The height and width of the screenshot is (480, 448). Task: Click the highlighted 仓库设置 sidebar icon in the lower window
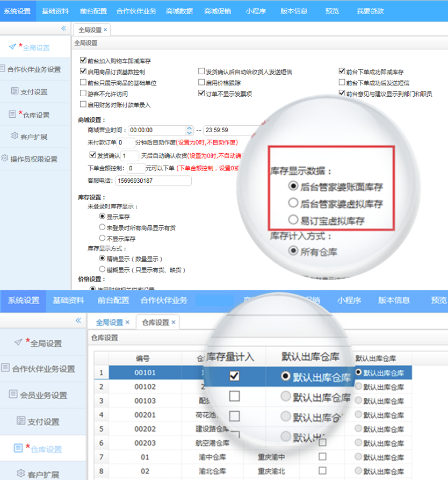(x=18, y=448)
